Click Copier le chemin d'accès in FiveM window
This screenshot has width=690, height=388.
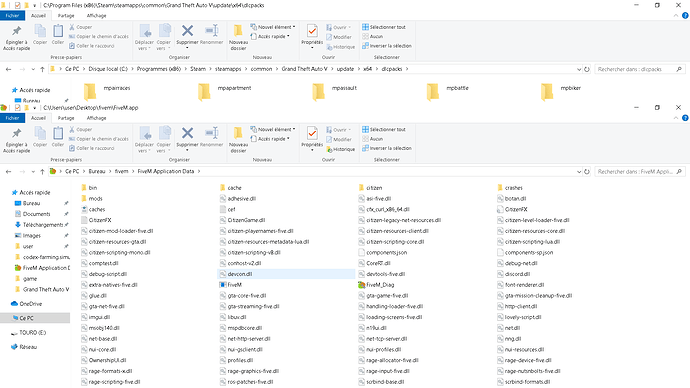pyautogui.click(x=99, y=139)
